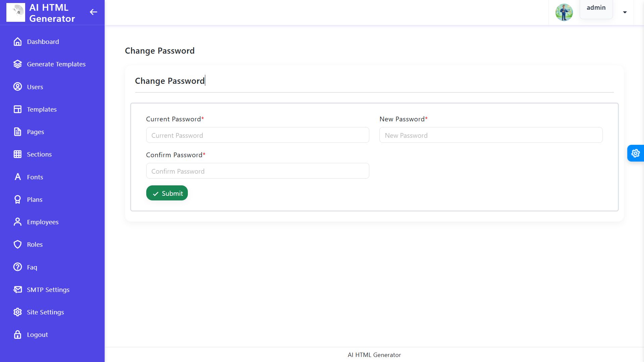
Task: Click the Generate Templates layers icon
Action: 17,64
